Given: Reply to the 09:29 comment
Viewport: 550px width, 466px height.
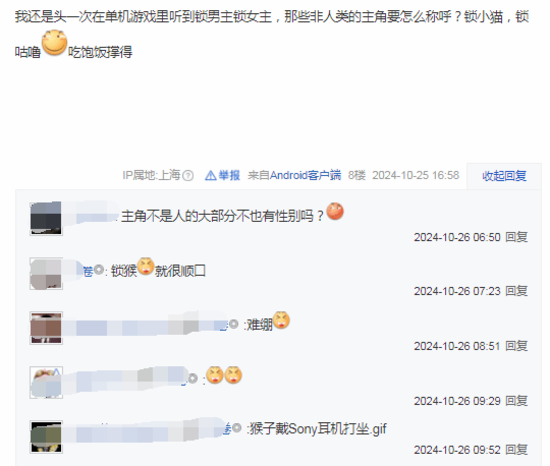Looking at the screenshot, I should (516, 401).
